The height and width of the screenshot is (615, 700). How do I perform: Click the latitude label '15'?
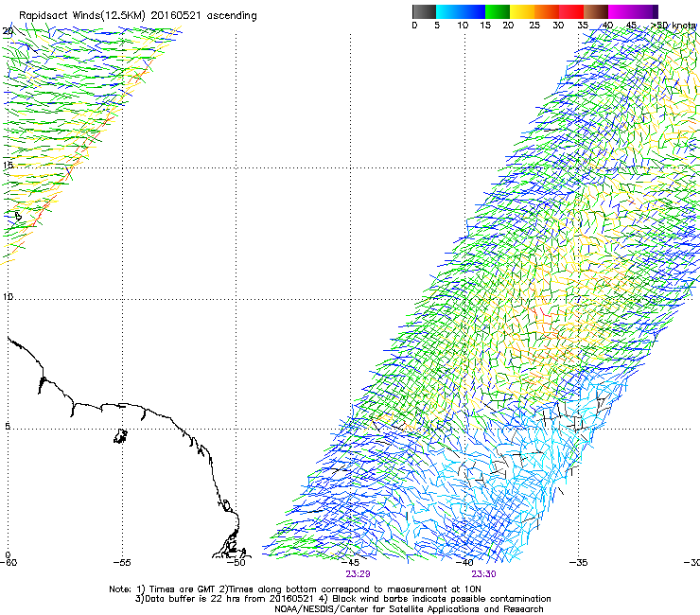pos(8,166)
